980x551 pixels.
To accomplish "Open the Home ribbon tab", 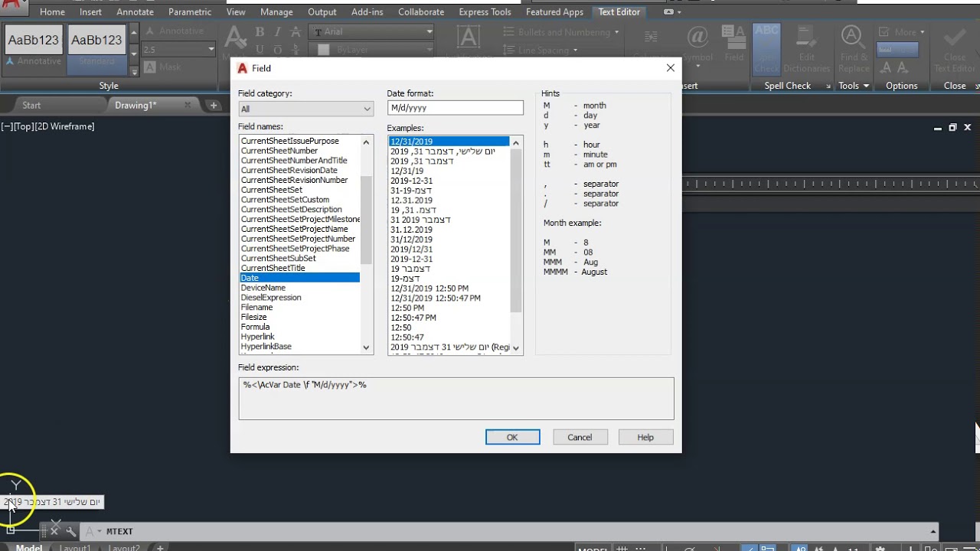I will click(52, 12).
